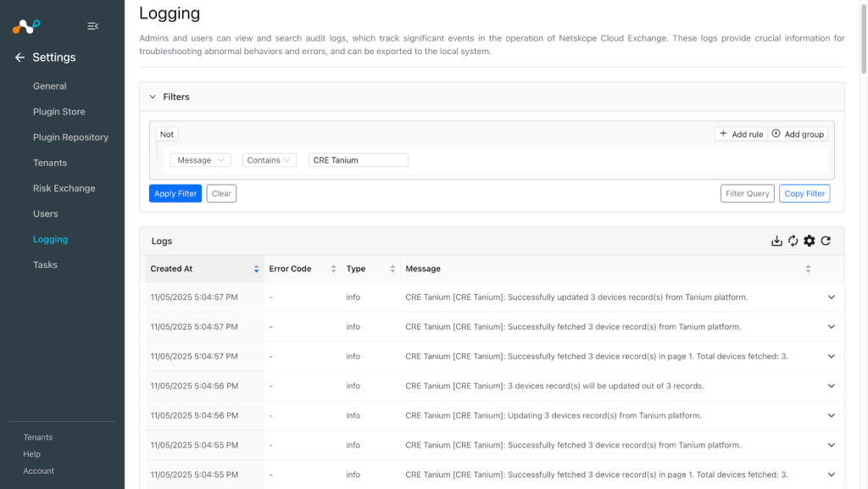Expand the 5:04:57 'in page 1' log row
The width and height of the screenshot is (868, 489).
(x=832, y=356)
